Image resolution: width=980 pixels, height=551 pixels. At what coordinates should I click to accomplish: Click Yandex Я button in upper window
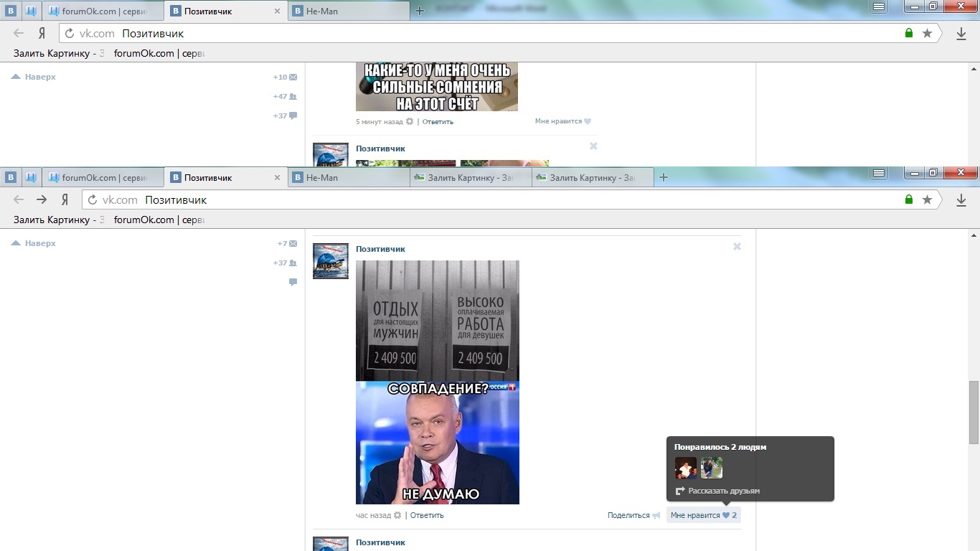(42, 33)
